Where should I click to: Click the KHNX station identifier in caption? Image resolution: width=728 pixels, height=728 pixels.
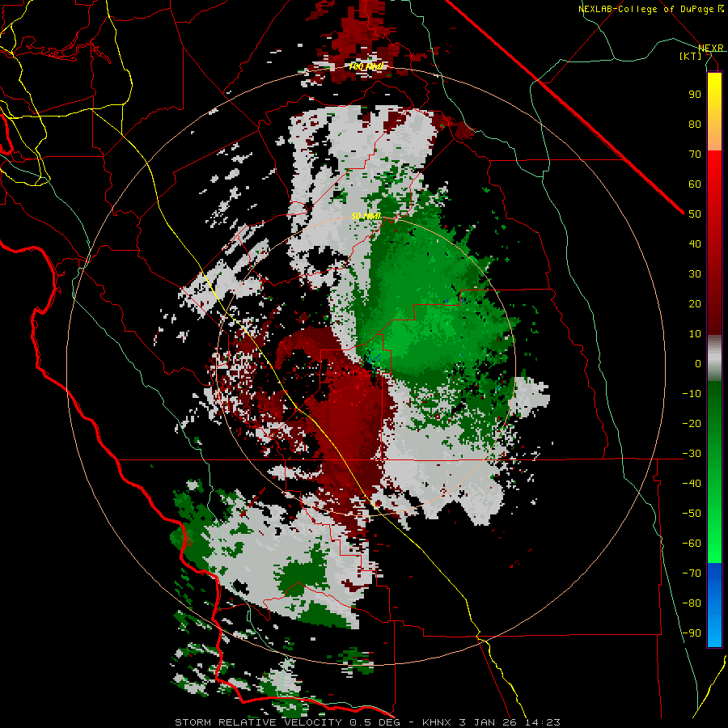(438, 722)
